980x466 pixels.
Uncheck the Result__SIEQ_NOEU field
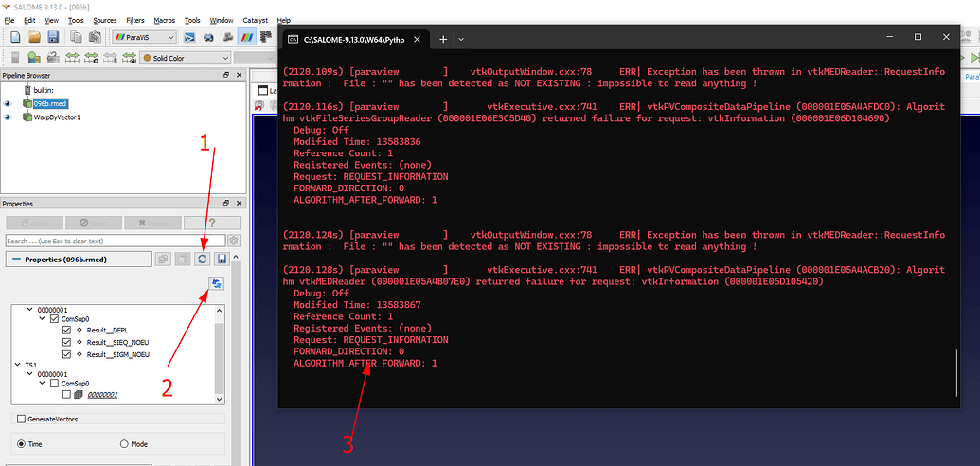(67, 342)
